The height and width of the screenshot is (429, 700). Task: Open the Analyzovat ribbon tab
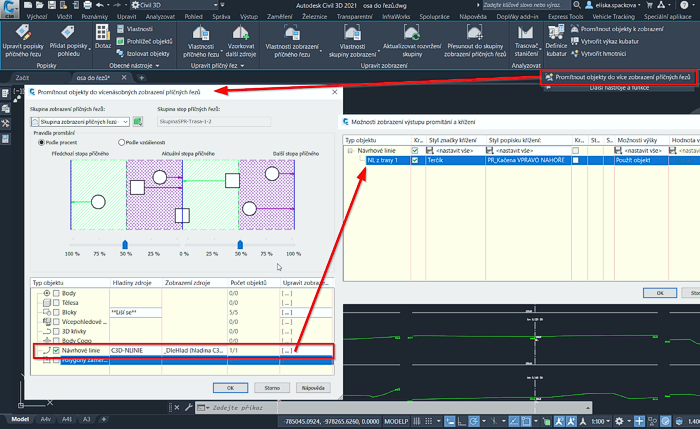160,17
